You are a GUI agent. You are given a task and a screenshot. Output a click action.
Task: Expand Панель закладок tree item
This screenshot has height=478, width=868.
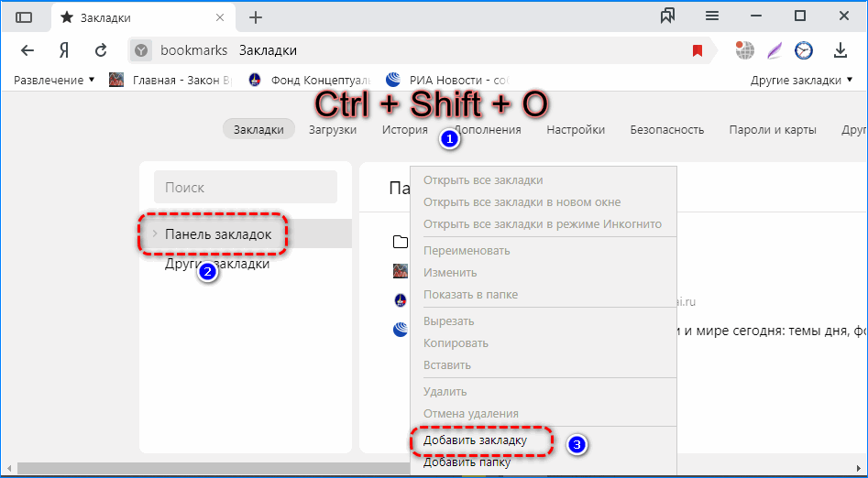(155, 234)
